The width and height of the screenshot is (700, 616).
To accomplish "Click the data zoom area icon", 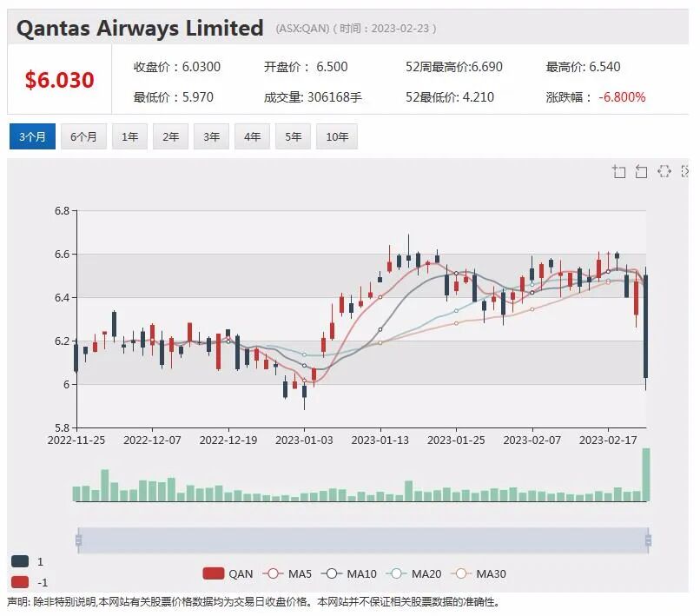I will [618, 171].
